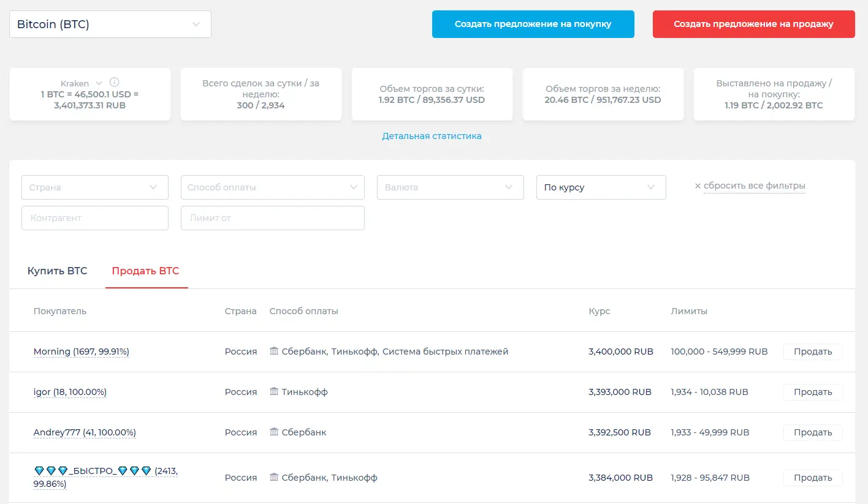
Task: Select the Продать BTC tab
Action: 145,271
